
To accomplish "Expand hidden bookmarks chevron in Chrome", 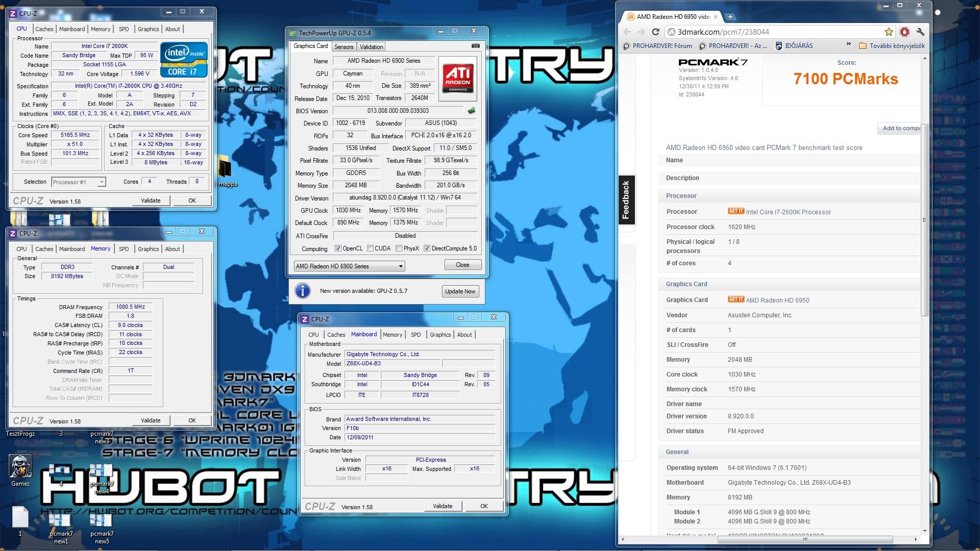I will [x=848, y=45].
